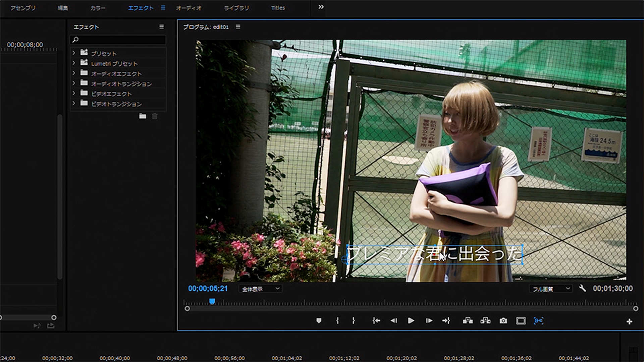Click the Export Frame camera icon
644x362 pixels.
(x=503, y=321)
